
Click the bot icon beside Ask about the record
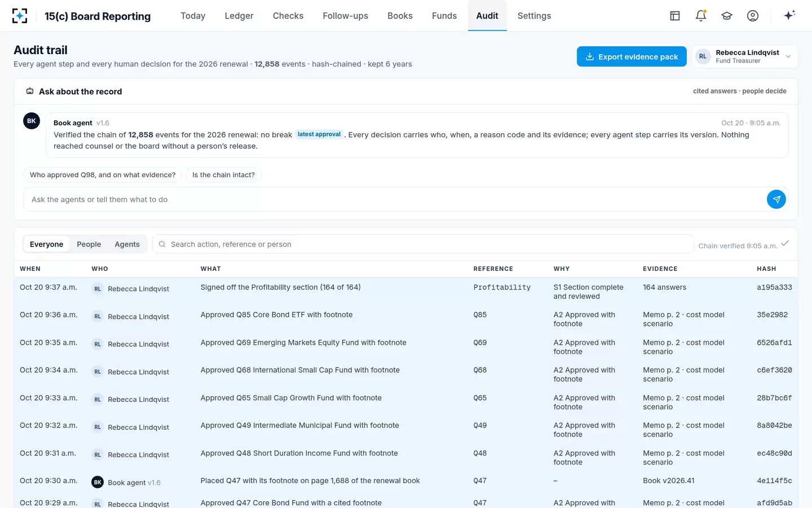[30, 91]
